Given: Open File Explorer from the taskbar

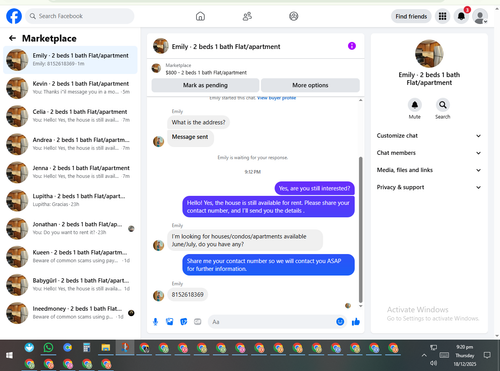Looking at the screenshot, I should click(106, 348).
